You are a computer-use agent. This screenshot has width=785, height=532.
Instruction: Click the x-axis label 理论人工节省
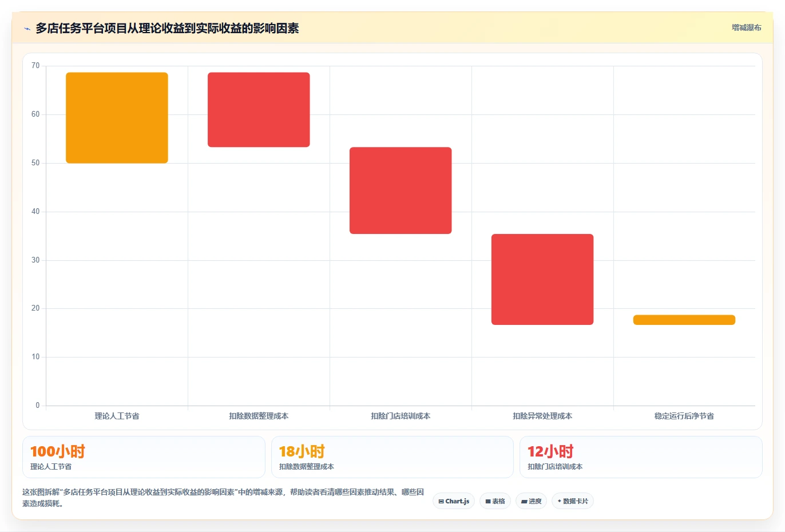(x=117, y=416)
